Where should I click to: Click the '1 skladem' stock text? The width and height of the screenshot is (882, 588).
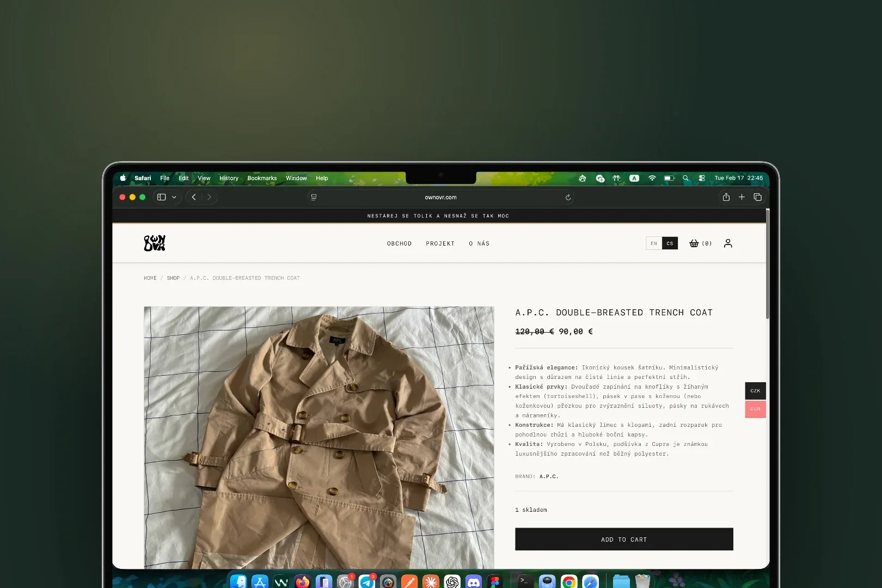531,510
